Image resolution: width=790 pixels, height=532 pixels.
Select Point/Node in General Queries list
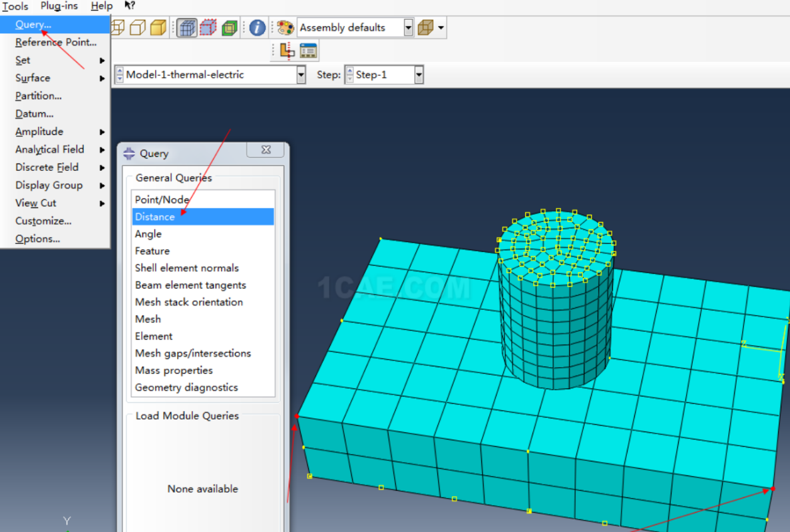coord(203,199)
